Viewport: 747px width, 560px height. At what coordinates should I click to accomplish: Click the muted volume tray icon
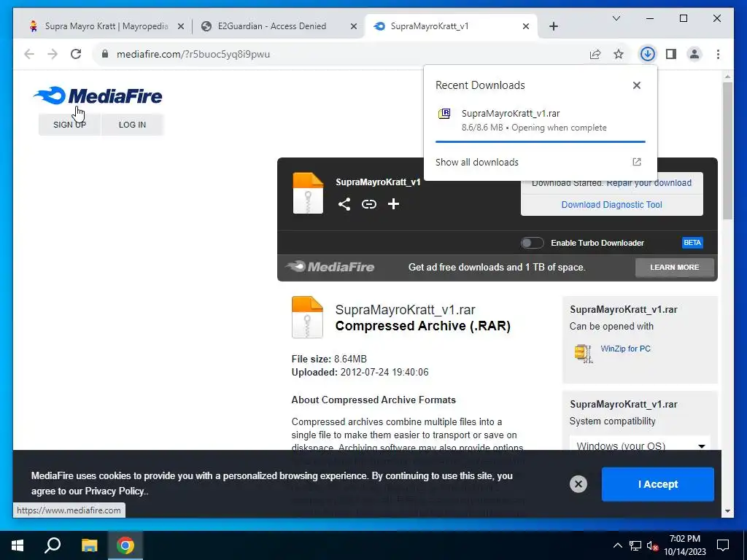click(x=652, y=545)
